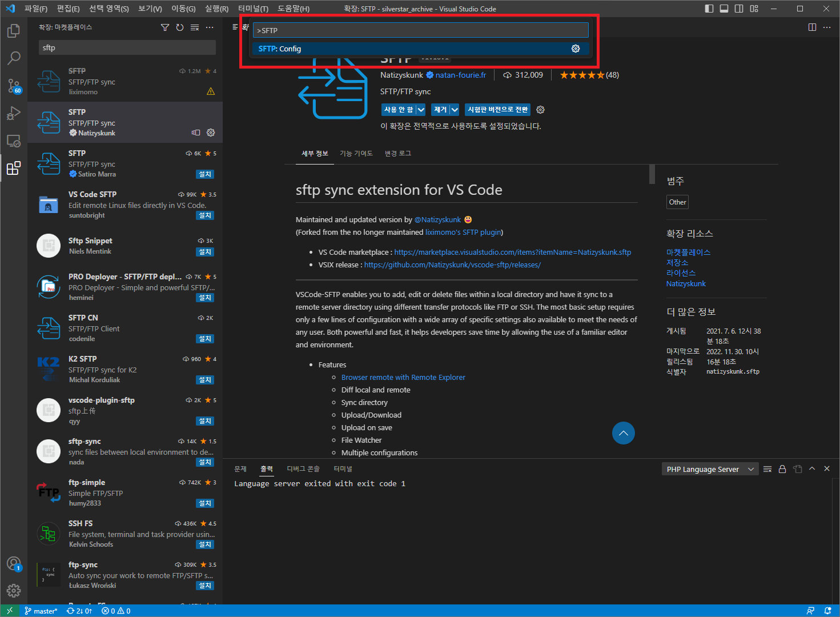Switch to 변경 로그 tab
The width and height of the screenshot is (840, 617).
point(398,153)
